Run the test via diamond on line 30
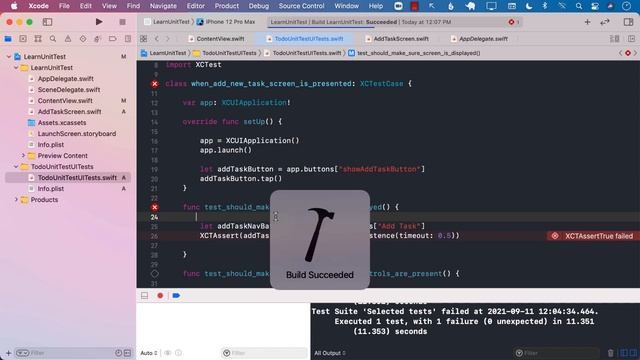The width and height of the screenshot is (640, 360). (x=155, y=273)
